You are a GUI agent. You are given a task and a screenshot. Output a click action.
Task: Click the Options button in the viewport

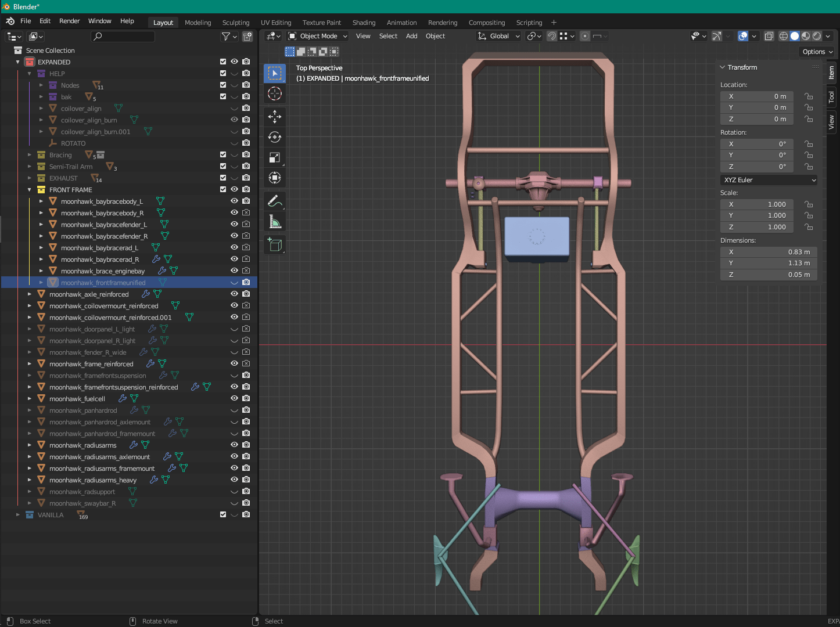(817, 52)
